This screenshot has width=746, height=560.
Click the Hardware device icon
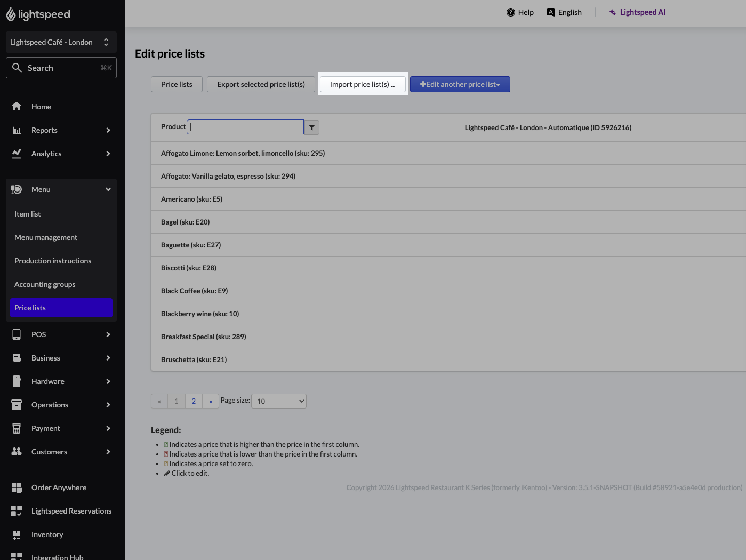[x=17, y=381]
